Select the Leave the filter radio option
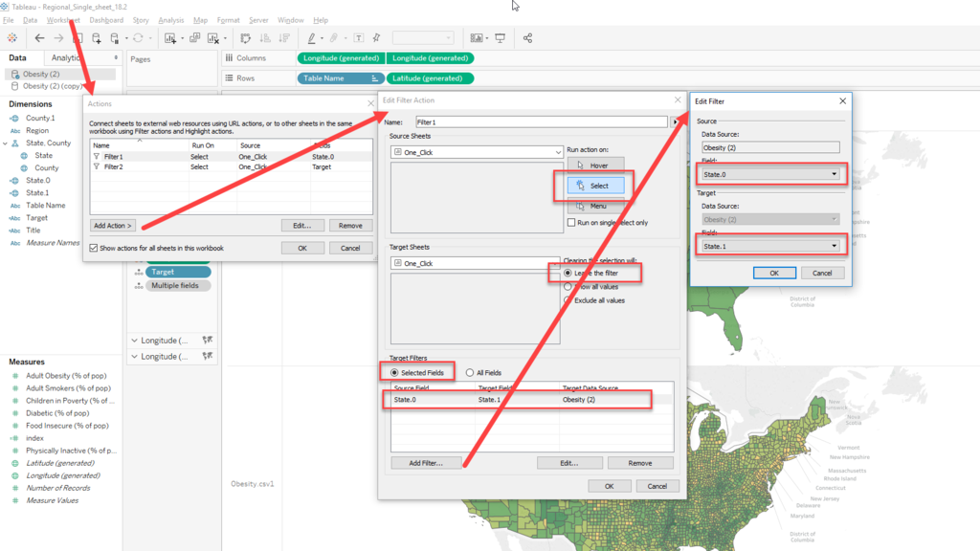The image size is (980, 551). (568, 273)
